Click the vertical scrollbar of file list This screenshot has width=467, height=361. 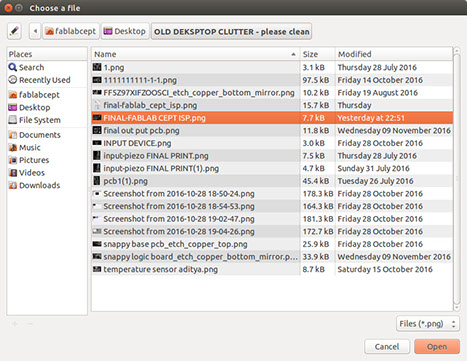(457, 180)
